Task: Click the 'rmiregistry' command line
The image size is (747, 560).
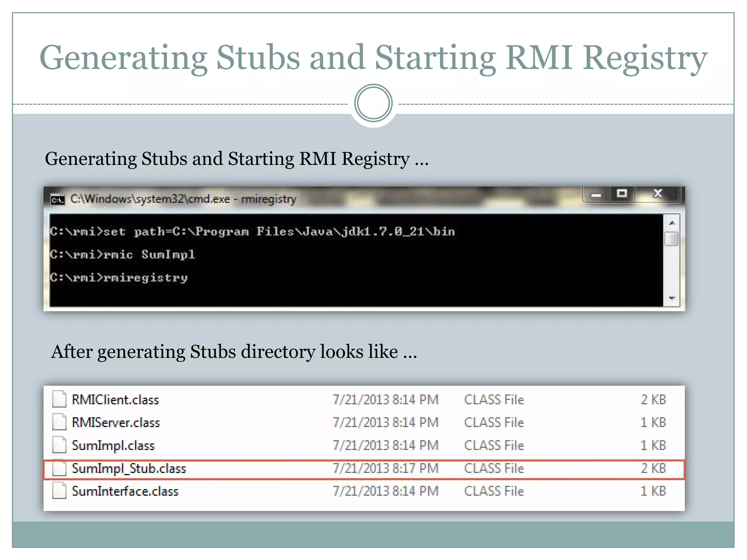Action: pos(119,278)
